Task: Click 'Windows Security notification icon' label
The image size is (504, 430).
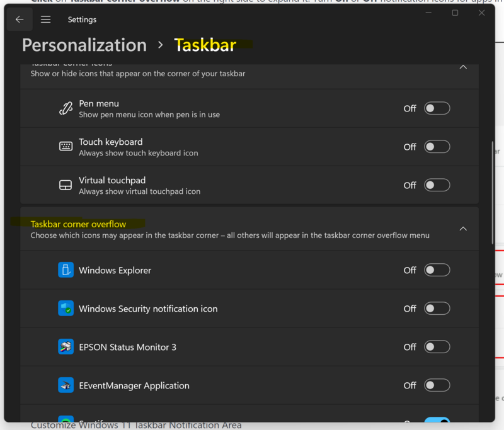Action: click(x=148, y=308)
